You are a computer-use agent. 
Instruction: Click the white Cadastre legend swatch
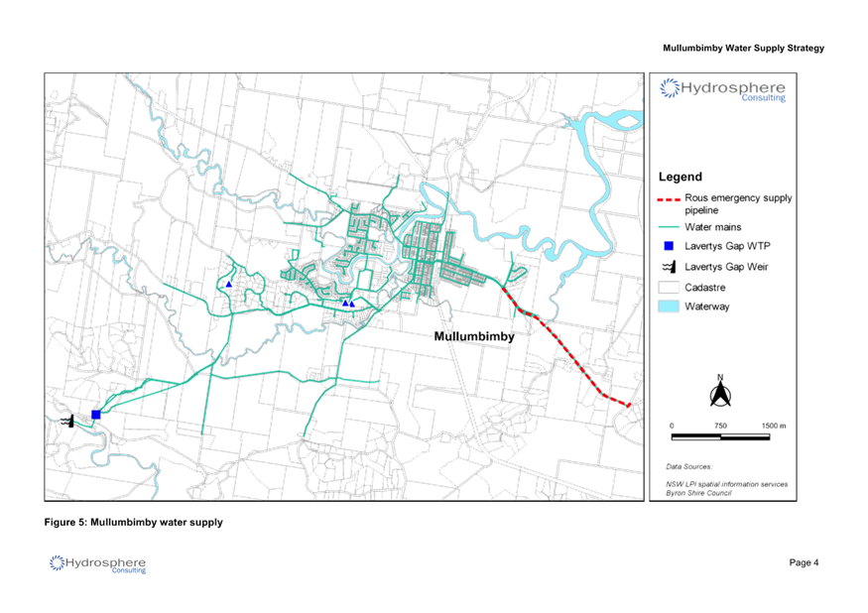669,288
